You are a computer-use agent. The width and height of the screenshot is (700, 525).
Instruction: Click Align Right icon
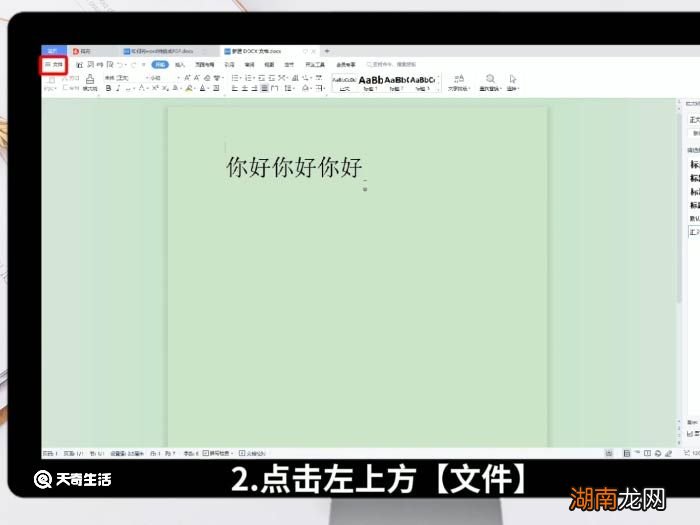[254, 88]
